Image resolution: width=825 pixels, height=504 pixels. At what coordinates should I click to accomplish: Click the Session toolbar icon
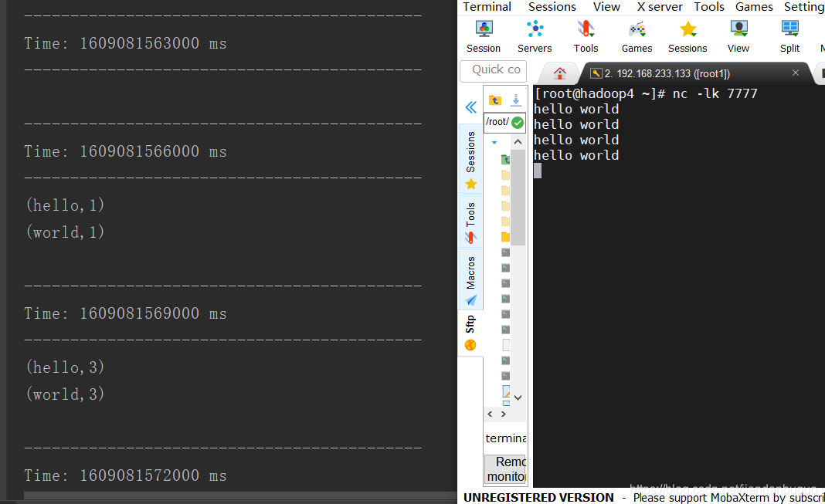tap(484, 36)
